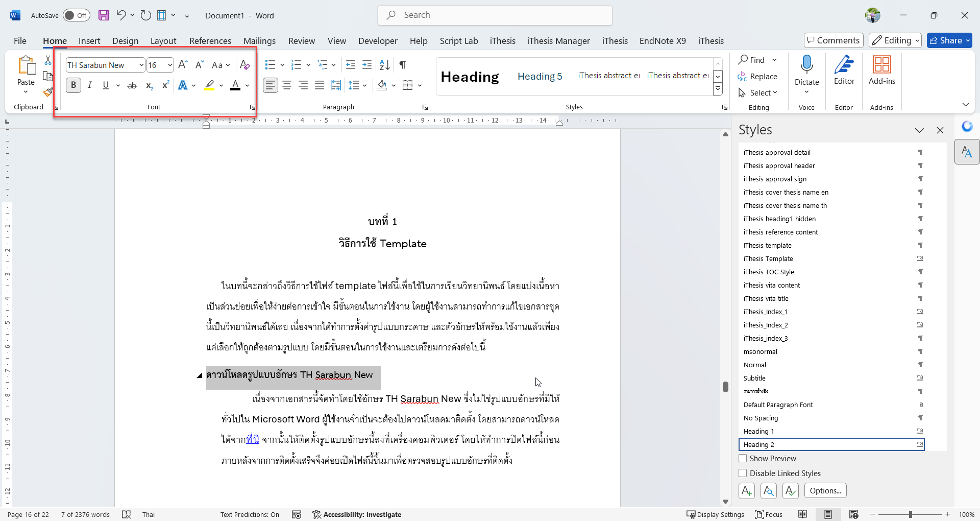Toggle Bold formatting in Font group
The width and height of the screenshot is (980, 521).
pos(73,85)
